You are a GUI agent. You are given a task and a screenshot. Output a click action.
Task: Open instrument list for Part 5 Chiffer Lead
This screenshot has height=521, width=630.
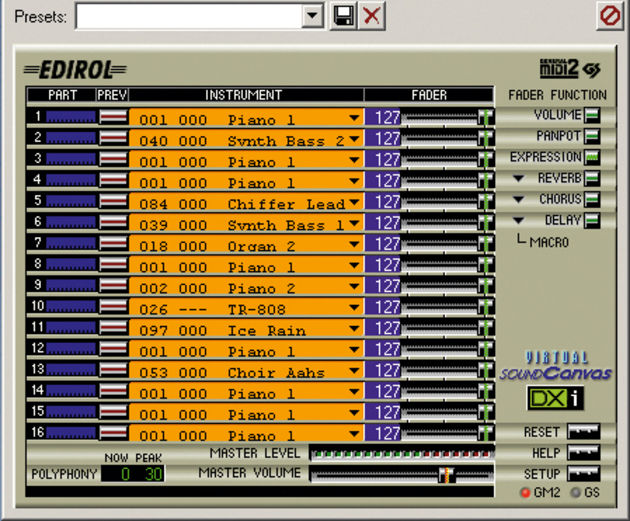(354, 202)
